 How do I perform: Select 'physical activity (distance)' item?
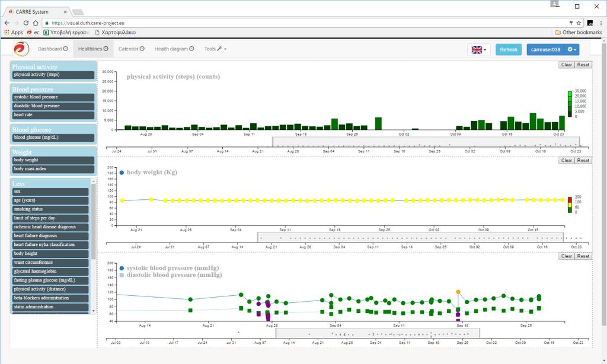[x=50, y=289]
